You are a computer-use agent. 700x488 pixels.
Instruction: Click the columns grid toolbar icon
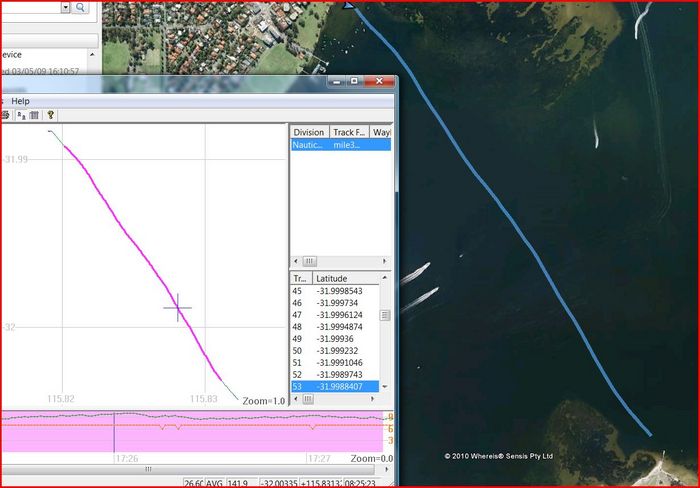[34, 116]
